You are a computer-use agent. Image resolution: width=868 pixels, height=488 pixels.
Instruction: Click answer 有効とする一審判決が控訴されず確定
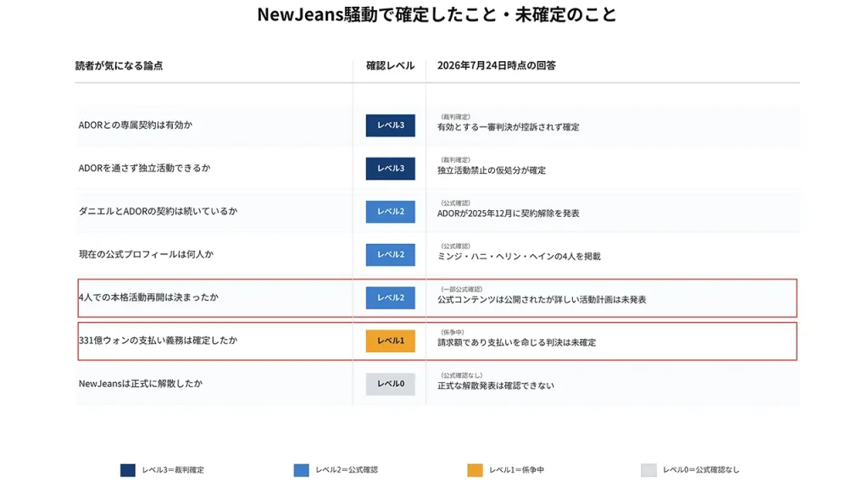(509, 127)
